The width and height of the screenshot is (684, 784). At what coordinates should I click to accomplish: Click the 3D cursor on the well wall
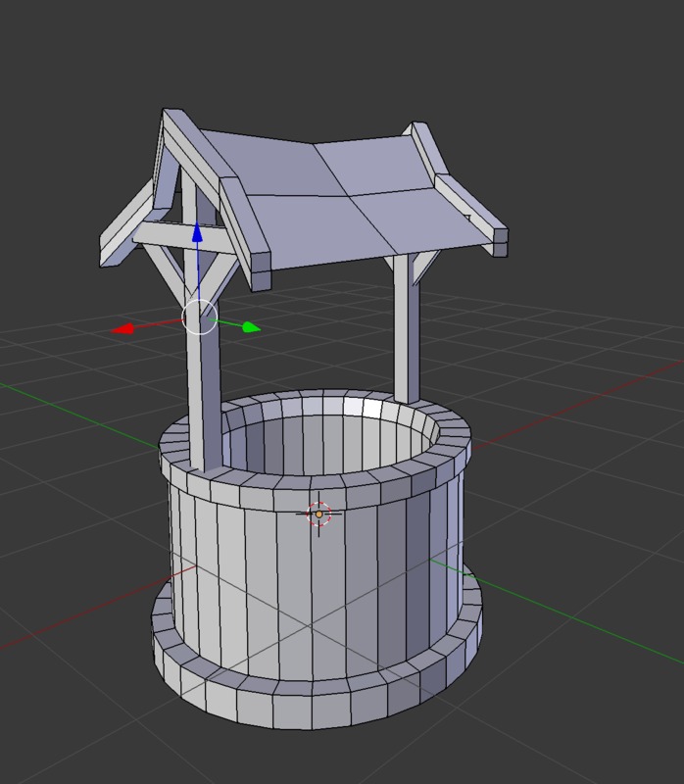coord(318,514)
